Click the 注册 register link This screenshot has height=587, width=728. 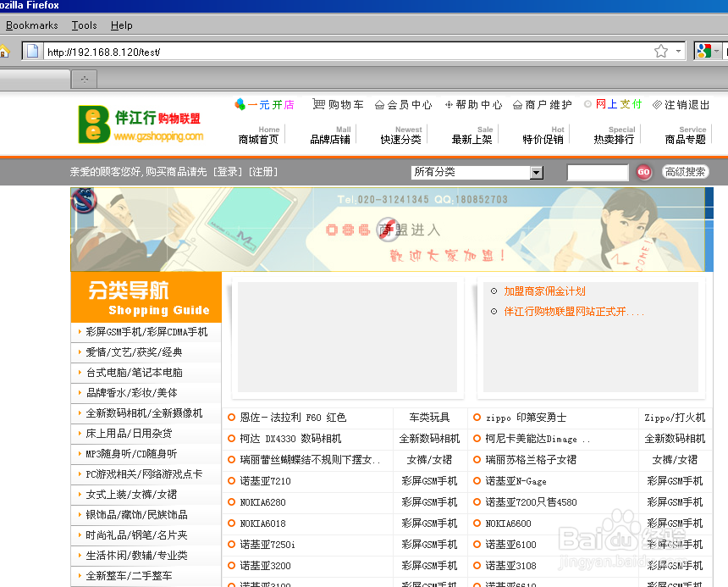point(263,172)
